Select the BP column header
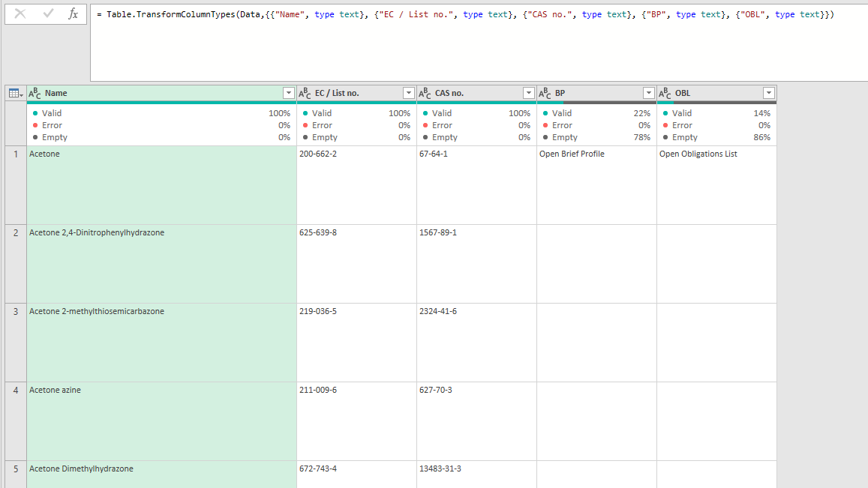Image resolution: width=868 pixels, height=488 pixels. point(596,93)
